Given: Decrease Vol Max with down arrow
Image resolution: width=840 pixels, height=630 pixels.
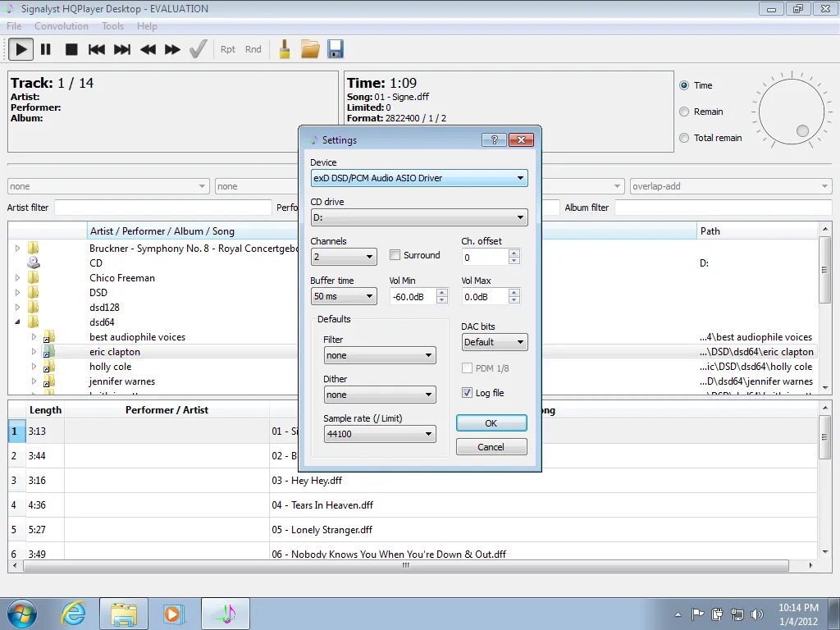Looking at the screenshot, I should [514, 300].
